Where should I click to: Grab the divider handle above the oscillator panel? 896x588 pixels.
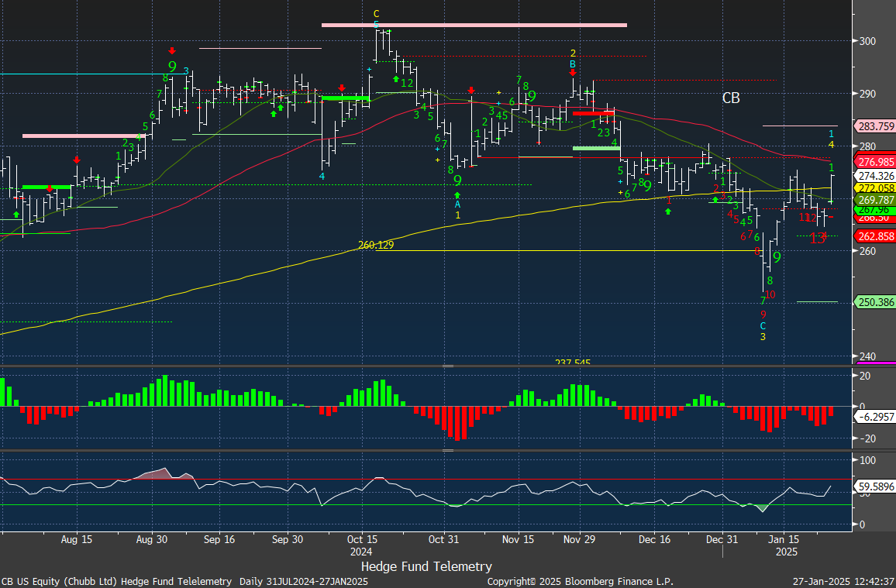[448, 450]
